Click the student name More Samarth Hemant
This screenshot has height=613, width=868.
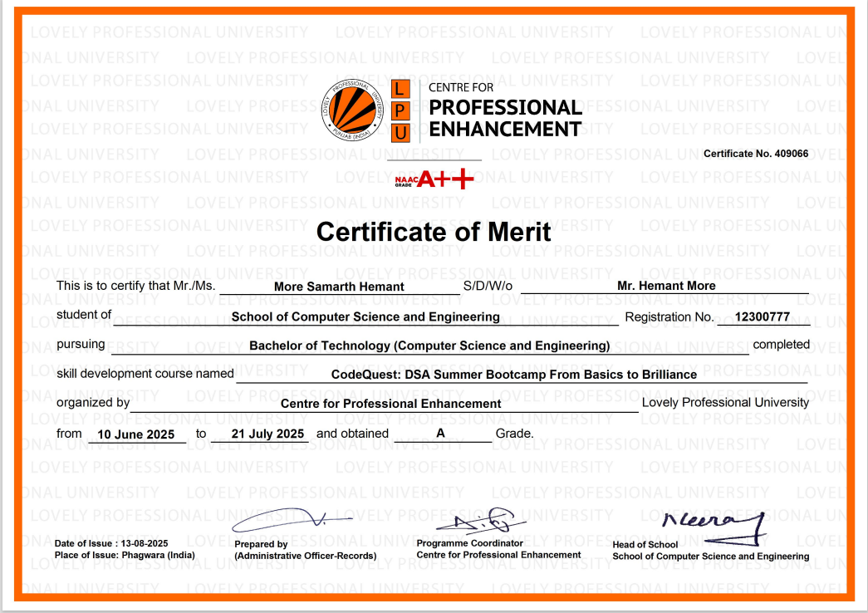tap(339, 287)
